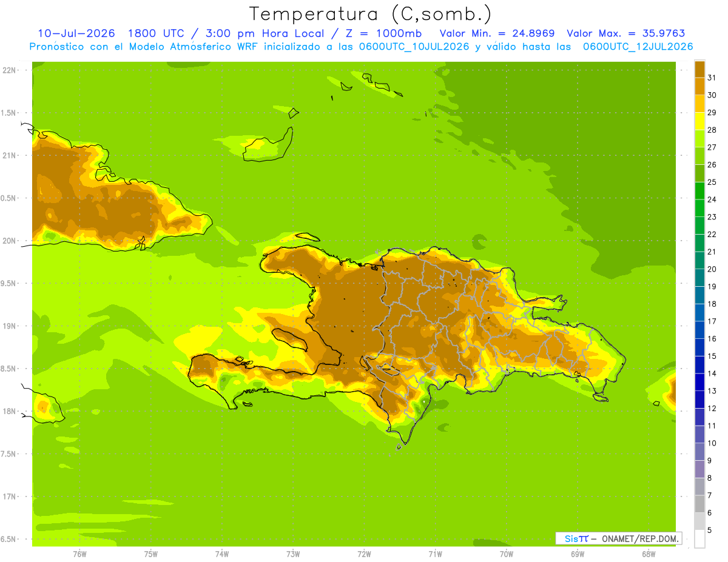Click the legend value 22
This screenshot has width=728, height=562.
point(712,234)
